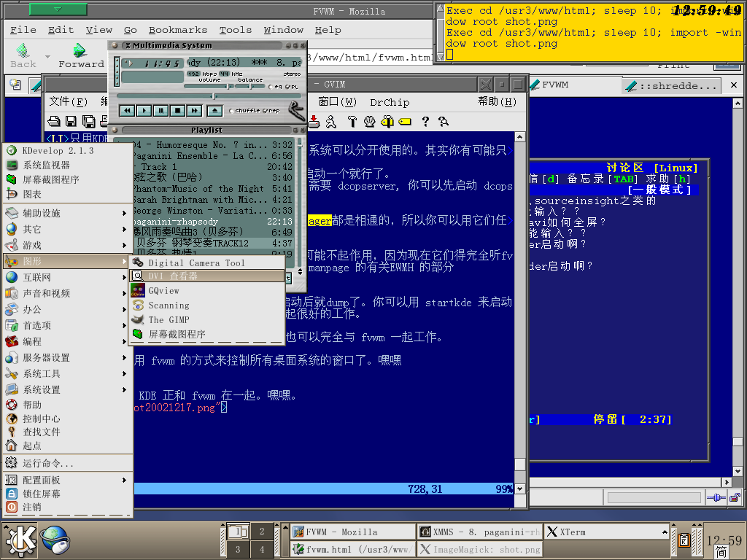
Task: Click the GVIM shell icon in toolbar
Action: pyautogui.click(x=370, y=122)
